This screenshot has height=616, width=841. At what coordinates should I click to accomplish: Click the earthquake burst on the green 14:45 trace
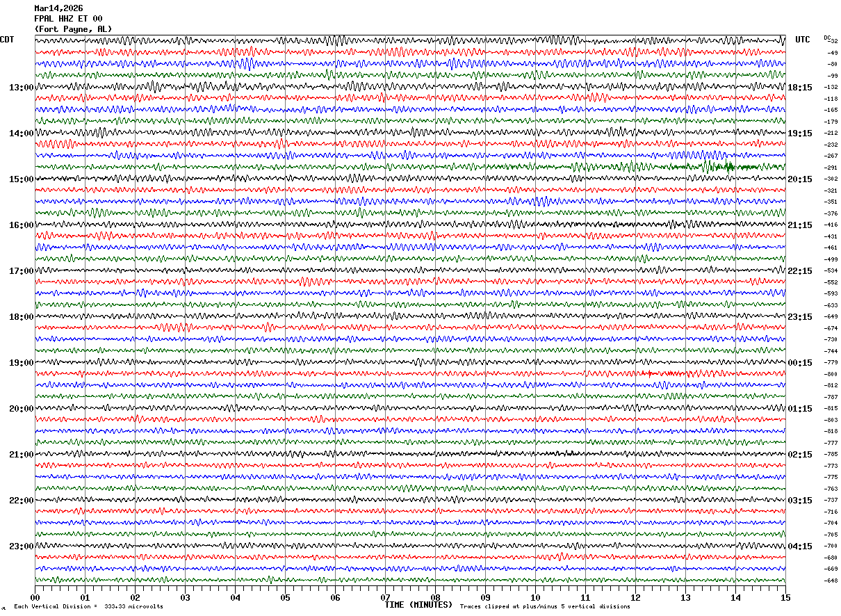point(719,166)
